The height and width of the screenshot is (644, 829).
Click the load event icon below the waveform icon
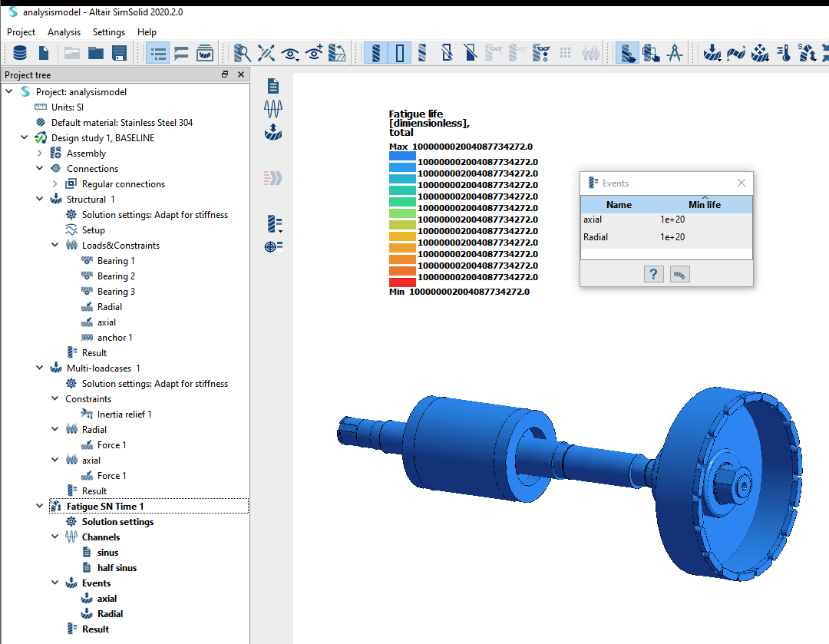(x=272, y=132)
